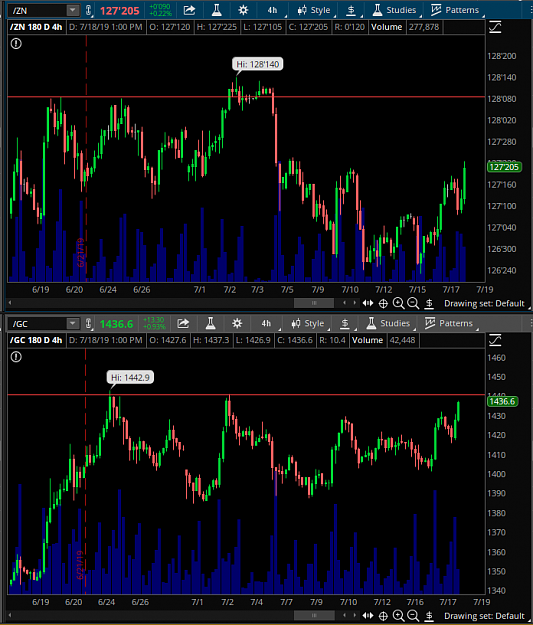This screenshot has width=533, height=625.
Task: Click 6/21/19 marker label on /GC chart
Action: (80, 565)
